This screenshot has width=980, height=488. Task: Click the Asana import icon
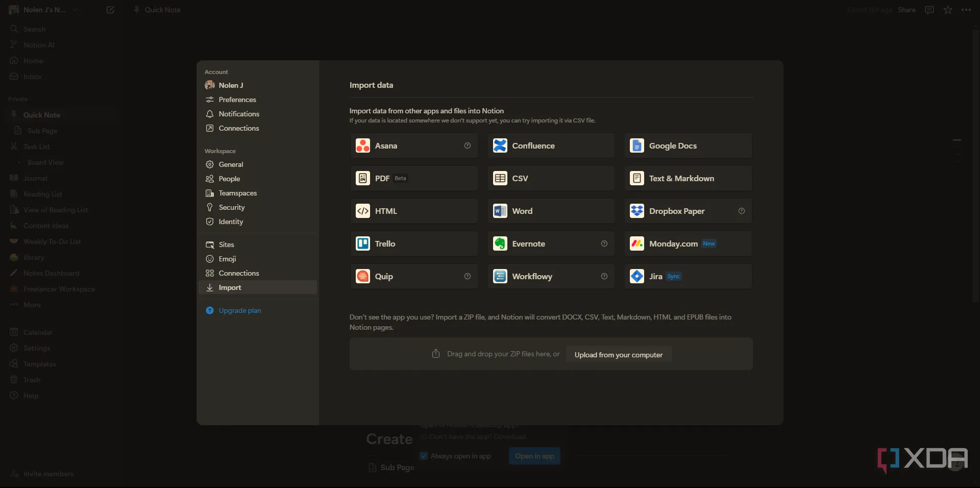pyautogui.click(x=362, y=146)
